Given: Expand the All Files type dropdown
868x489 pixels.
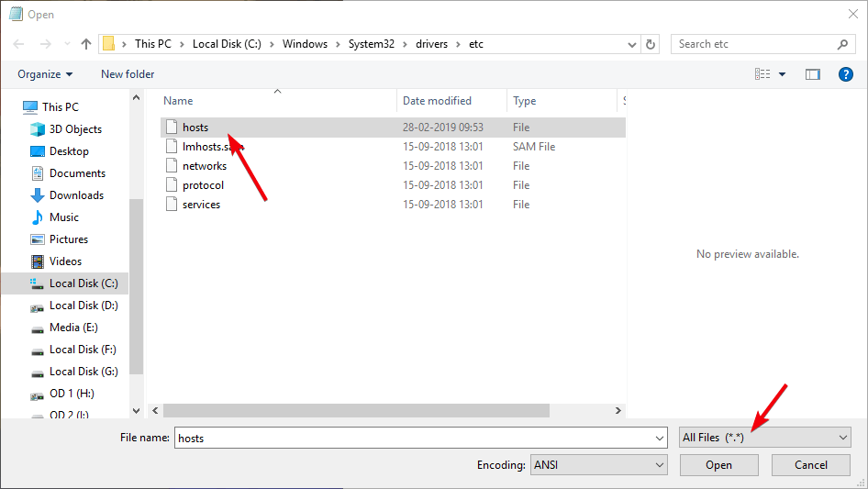Looking at the screenshot, I should [x=765, y=438].
